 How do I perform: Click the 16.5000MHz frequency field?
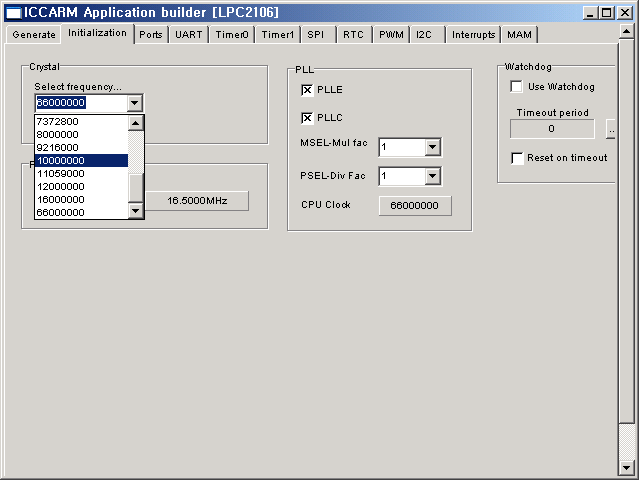pos(197,201)
